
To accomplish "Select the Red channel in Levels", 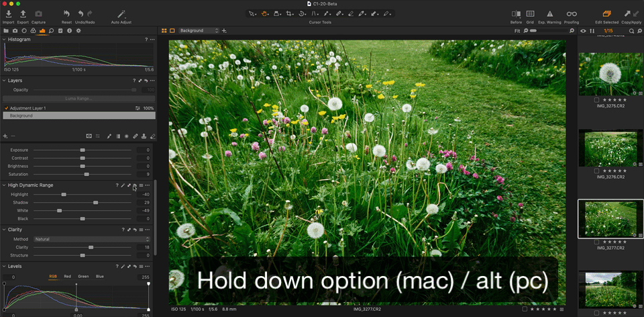I will 67,276.
